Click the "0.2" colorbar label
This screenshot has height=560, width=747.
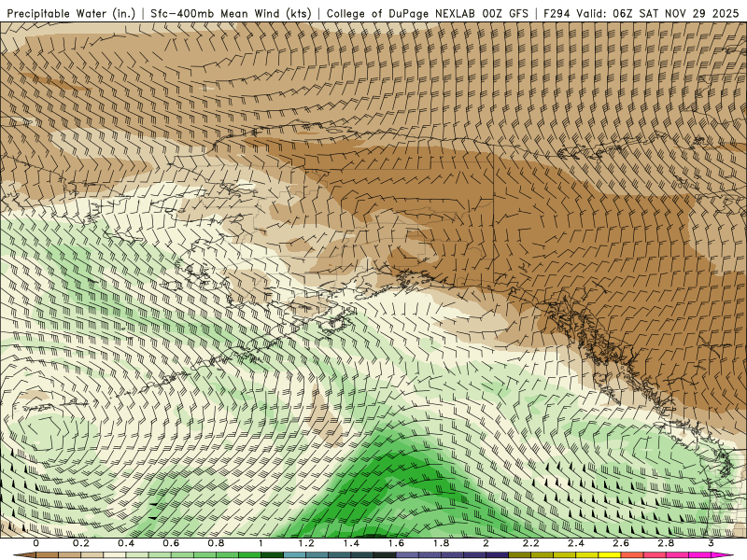point(81,543)
